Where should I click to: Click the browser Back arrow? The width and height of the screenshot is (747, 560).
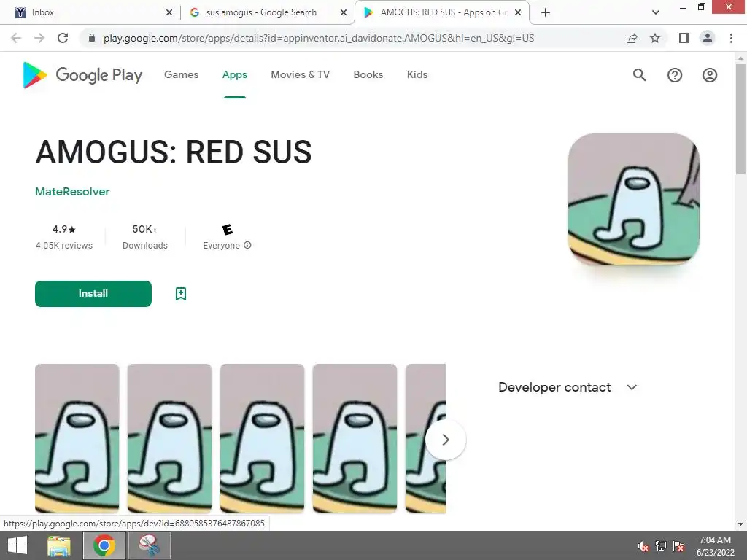click(16, 38)
